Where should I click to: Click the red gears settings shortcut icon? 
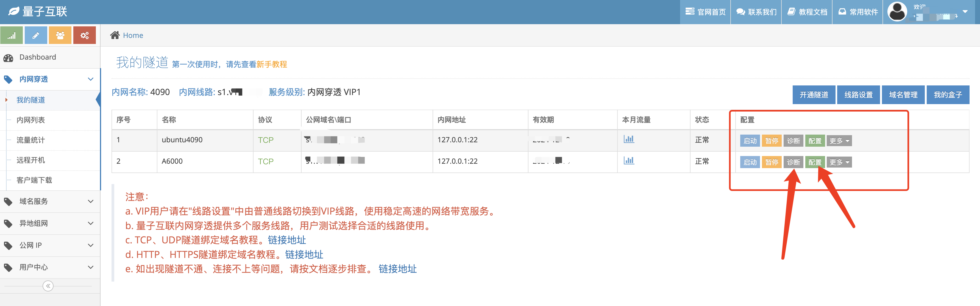coord(84,35)
